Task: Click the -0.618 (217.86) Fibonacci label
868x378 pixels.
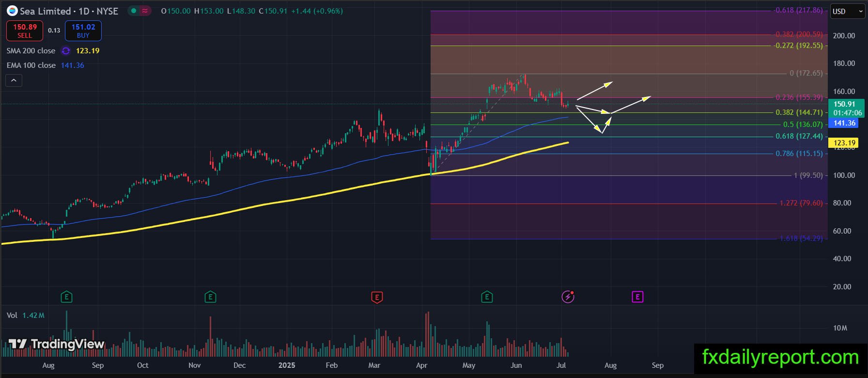Action: 799,10
